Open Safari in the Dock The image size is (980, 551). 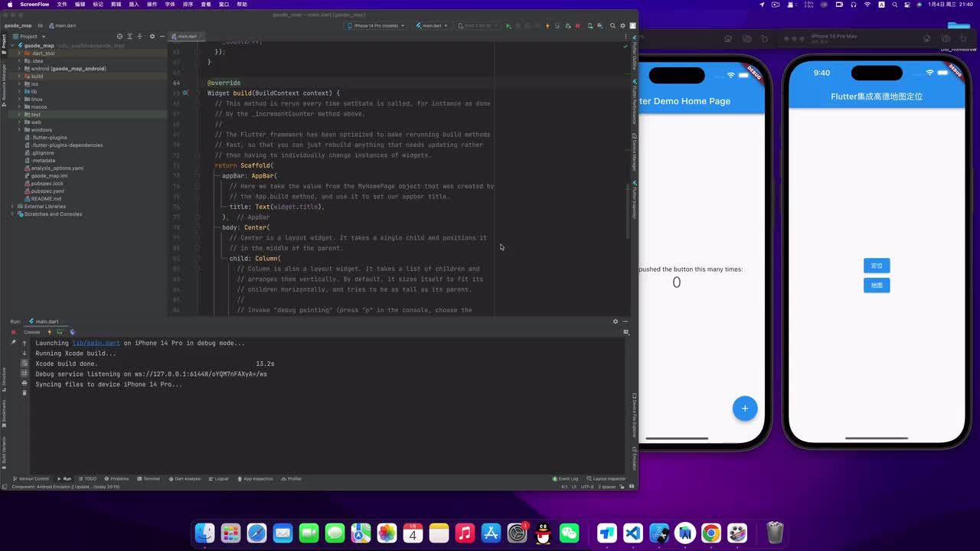click(x=256, y=533)
